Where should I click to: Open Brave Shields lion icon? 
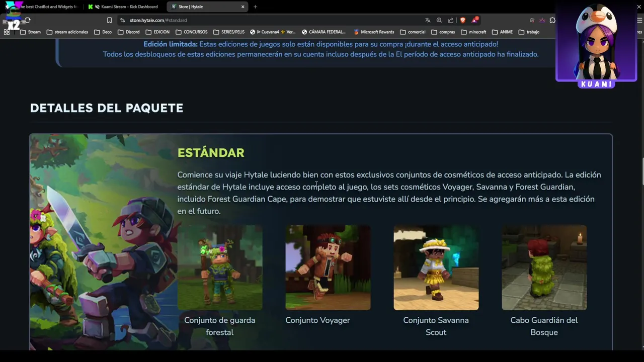(463, 20)
